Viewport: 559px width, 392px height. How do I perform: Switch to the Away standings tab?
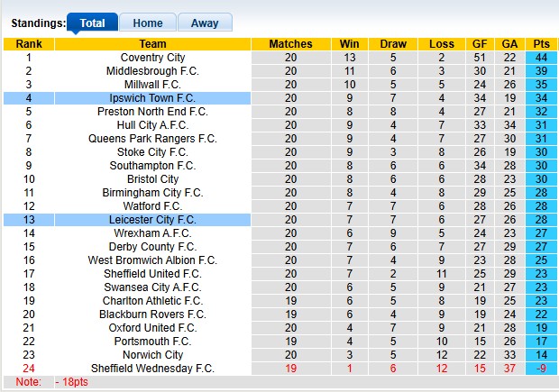[x=205, y=23]
